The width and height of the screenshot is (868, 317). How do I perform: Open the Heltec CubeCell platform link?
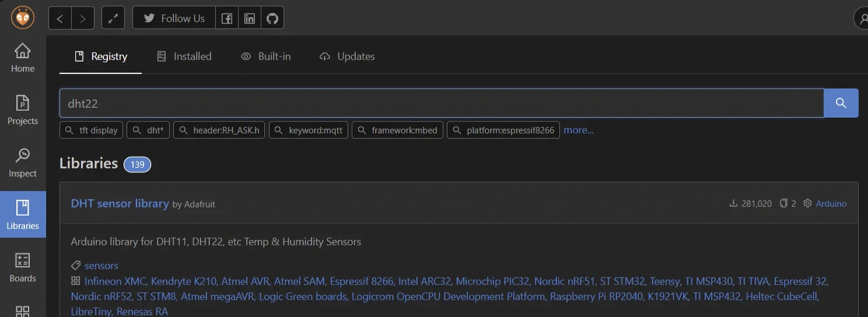782,297
